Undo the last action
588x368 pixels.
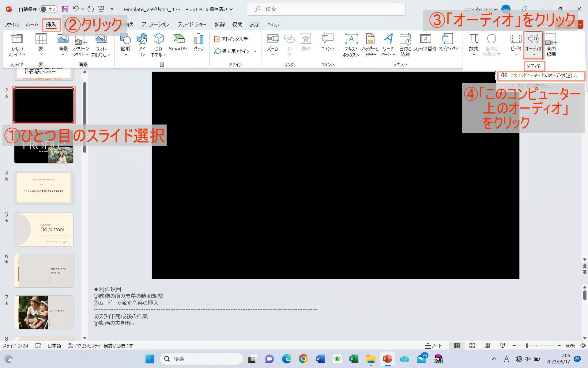click(76, 9)
